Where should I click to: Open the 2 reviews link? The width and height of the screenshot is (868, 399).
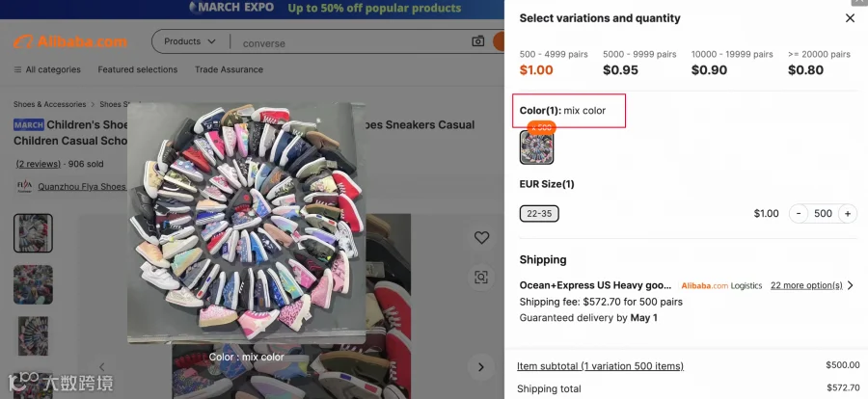(39, 164)
